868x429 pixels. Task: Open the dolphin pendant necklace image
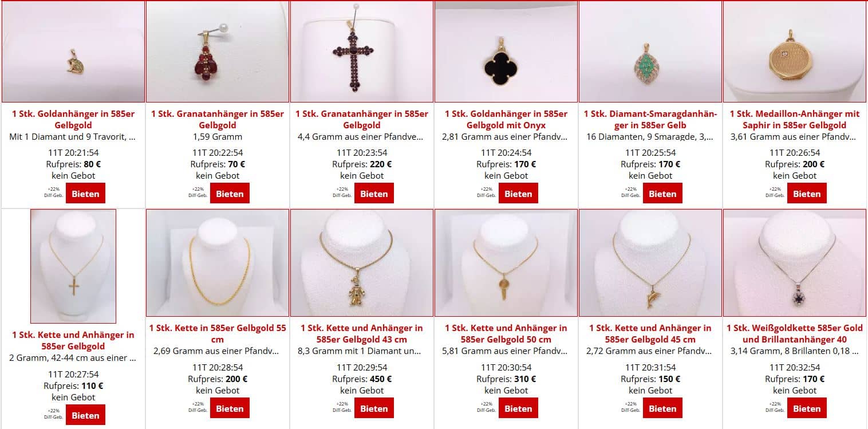[650, 263]
